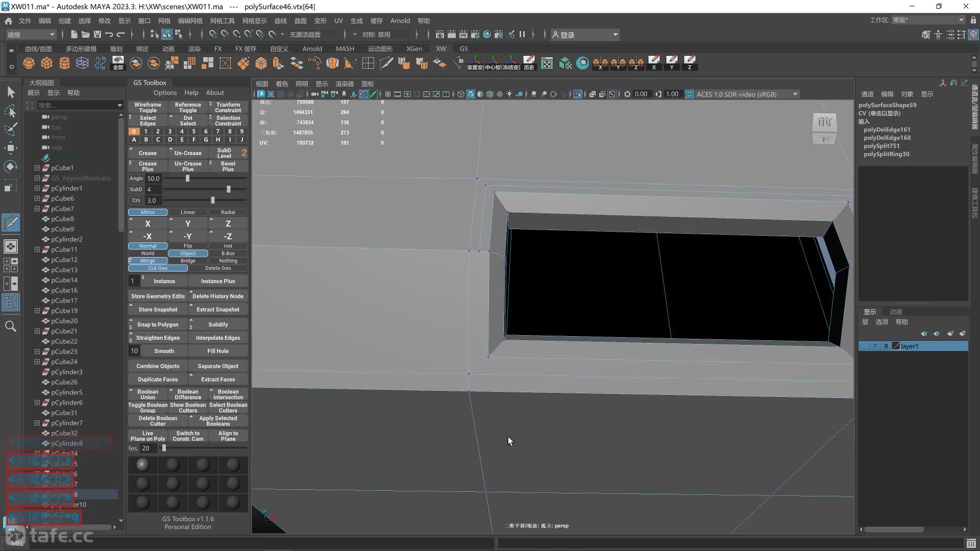Screen dimensions: 980x551
Task: Open the 网格工具 menu
Action: pyautogui.click(x=222, y=21)
